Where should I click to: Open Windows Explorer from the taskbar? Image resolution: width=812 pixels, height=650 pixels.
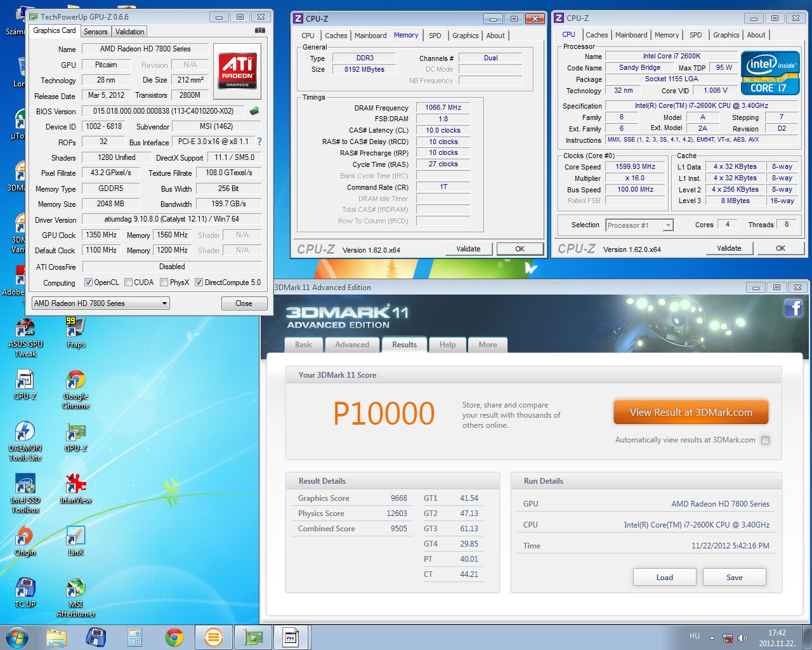tap(56, 637)
